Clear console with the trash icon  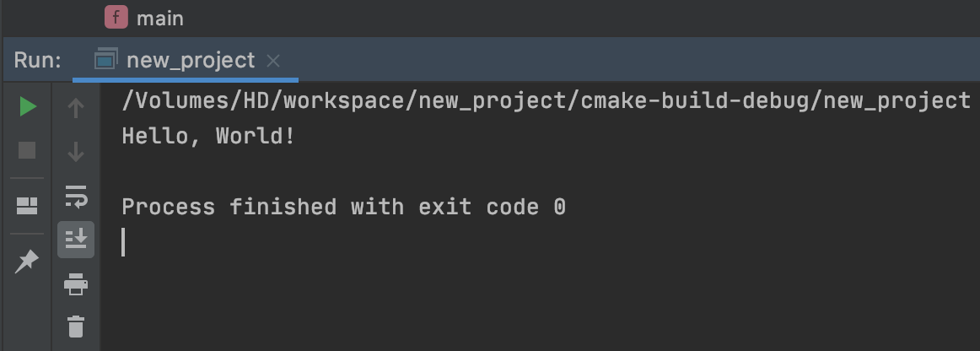pyautogui.click(x=76, y=326)
